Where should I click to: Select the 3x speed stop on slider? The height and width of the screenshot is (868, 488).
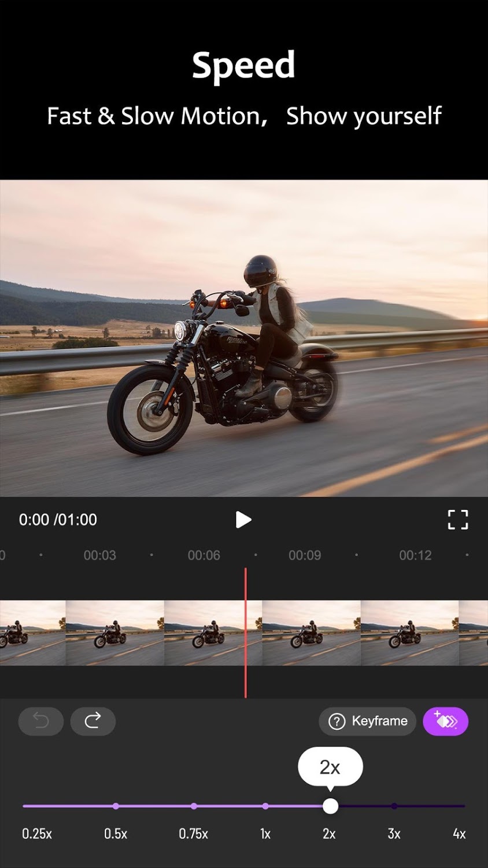394,806
